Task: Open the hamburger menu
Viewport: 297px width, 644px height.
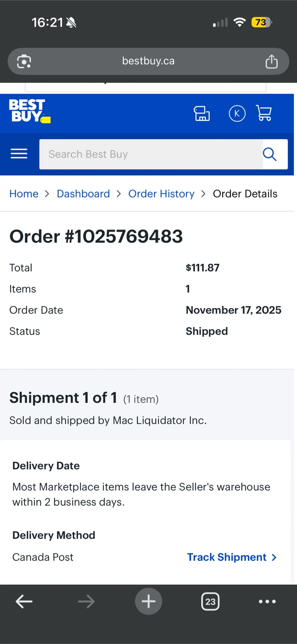Action: coord(19,154)
